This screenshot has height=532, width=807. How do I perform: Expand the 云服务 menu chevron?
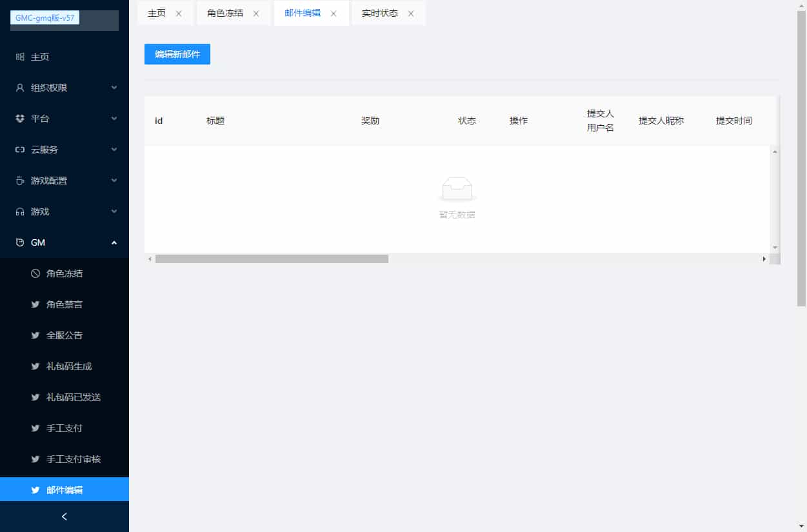pos(114,150)
